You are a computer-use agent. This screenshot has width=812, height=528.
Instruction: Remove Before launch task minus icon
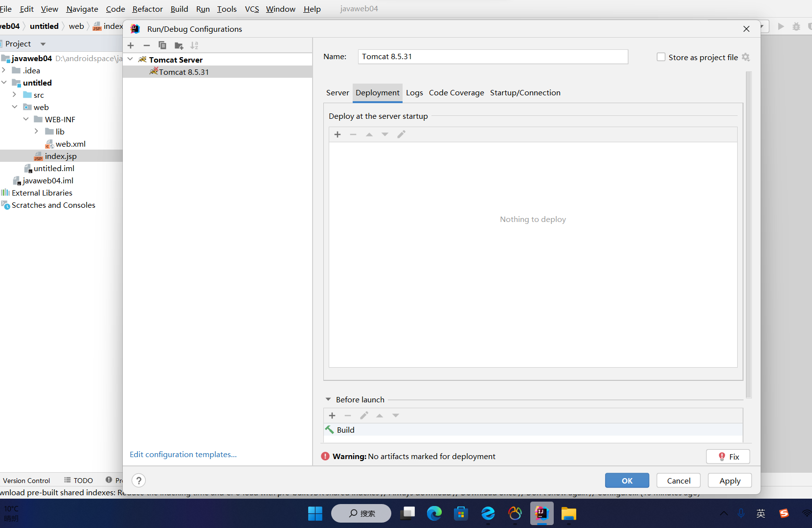click(x=348, y=416)
